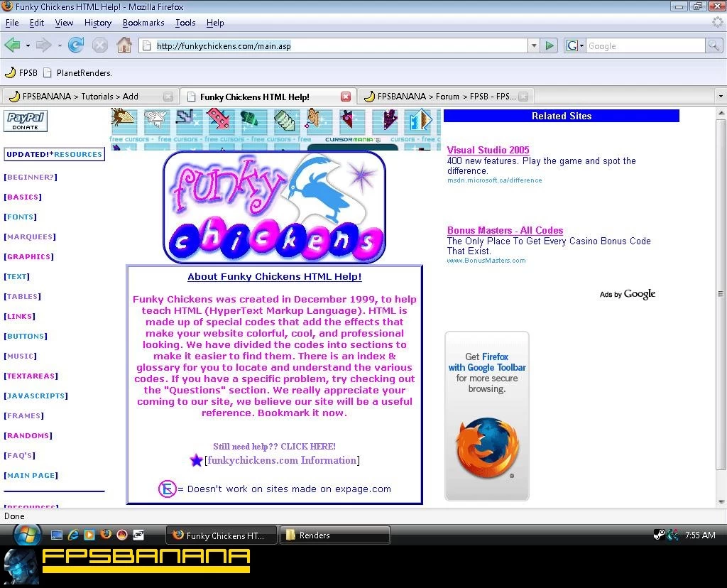Click the Funky Chickens logo image
This screenshot has height=588, width=727.
coord(275,207)
